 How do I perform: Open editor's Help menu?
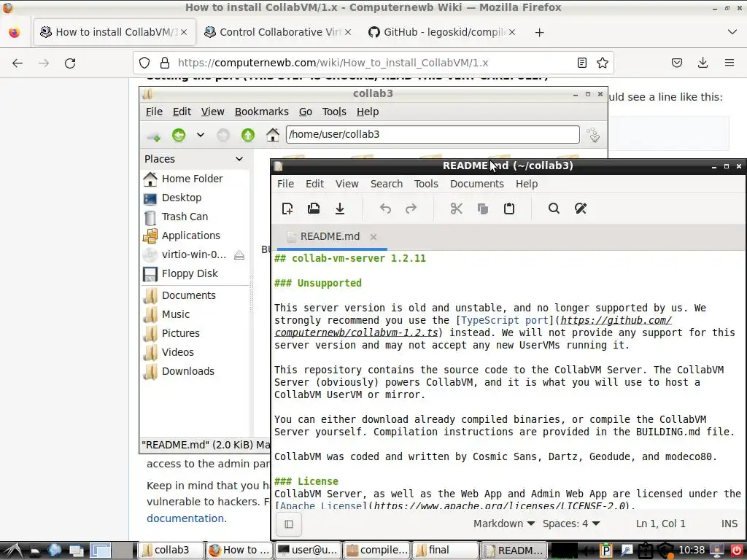click(x=527, y=184)
